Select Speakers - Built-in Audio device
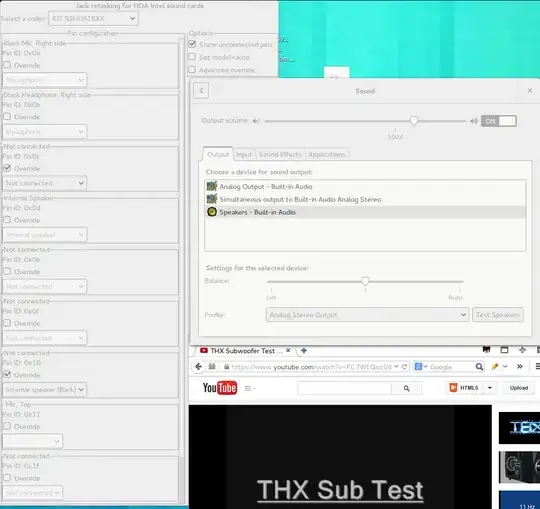This screenshot has width=540, height=509. (365, 212)
